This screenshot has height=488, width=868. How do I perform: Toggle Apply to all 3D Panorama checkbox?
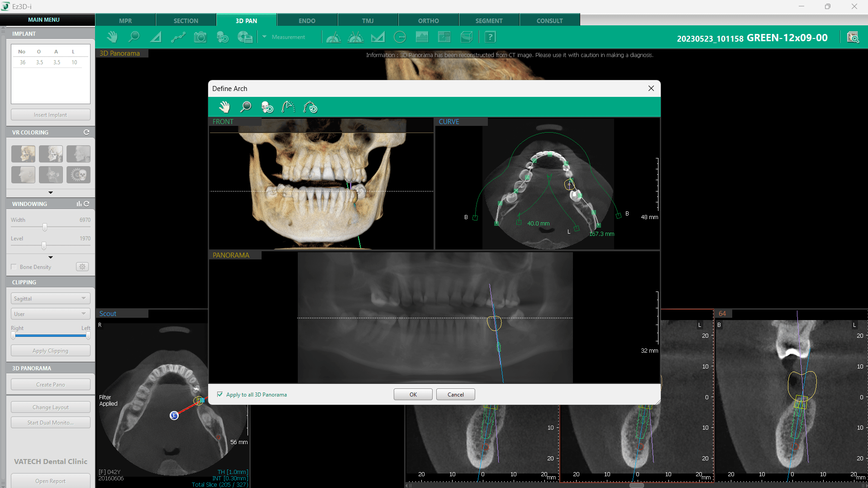coord(220,394)
